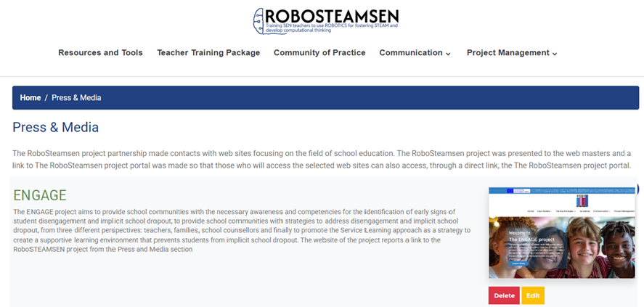This screenshot has width=644, height=307.
Task: Edit the ENGAGE entry with yellow button
Action: click(533, 295)
